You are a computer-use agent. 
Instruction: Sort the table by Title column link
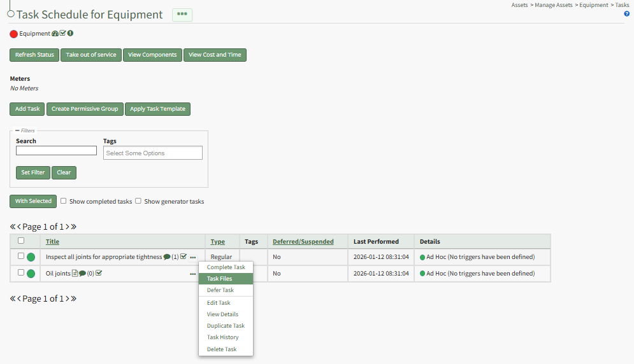[x=52, y=242]
